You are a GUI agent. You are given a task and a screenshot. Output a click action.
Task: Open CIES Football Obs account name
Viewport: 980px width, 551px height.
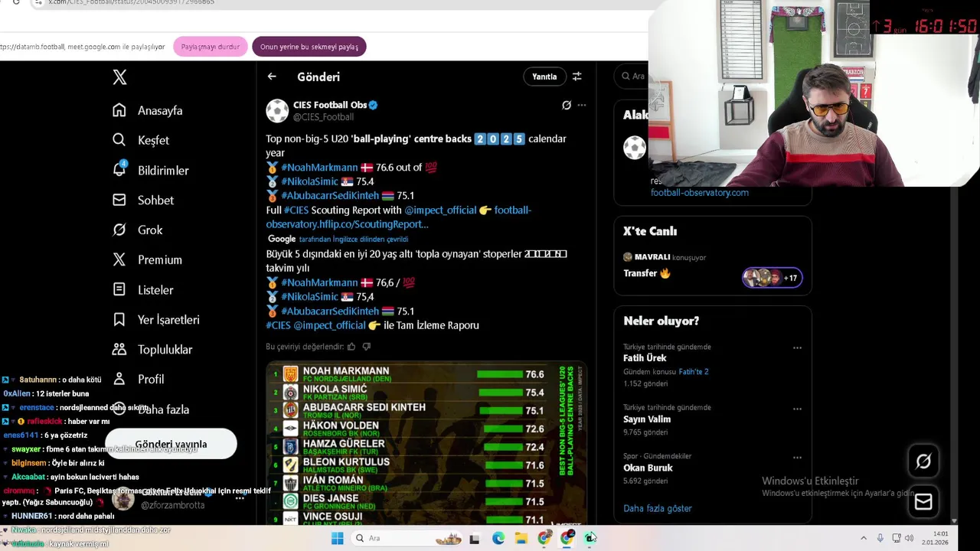pos(330,105)
